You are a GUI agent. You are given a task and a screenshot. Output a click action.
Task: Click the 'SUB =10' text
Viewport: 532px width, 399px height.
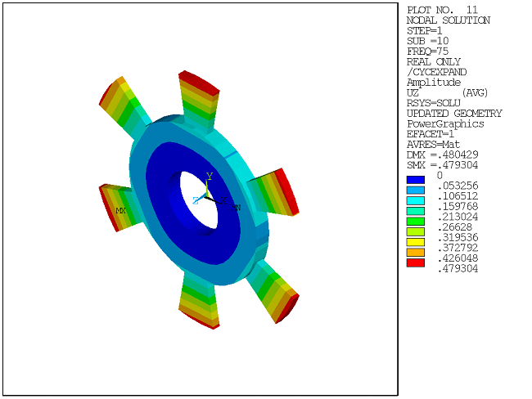click(x=427, y=41)
